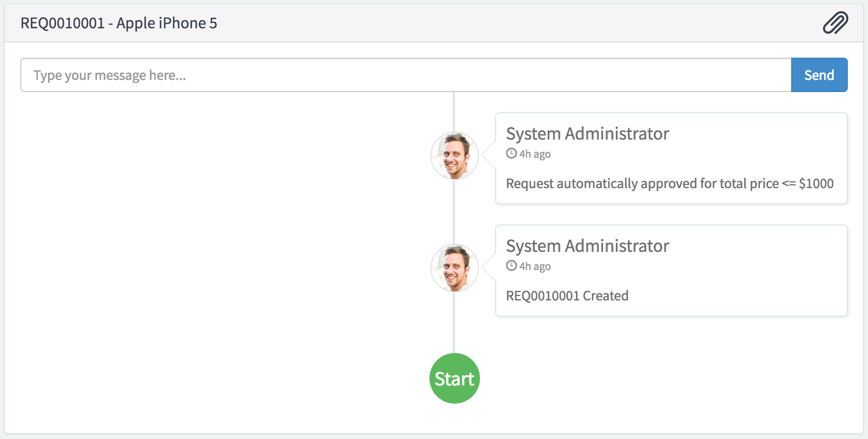Click avatar beside 'REQ0010001 Created' entry

coord(454,268)
